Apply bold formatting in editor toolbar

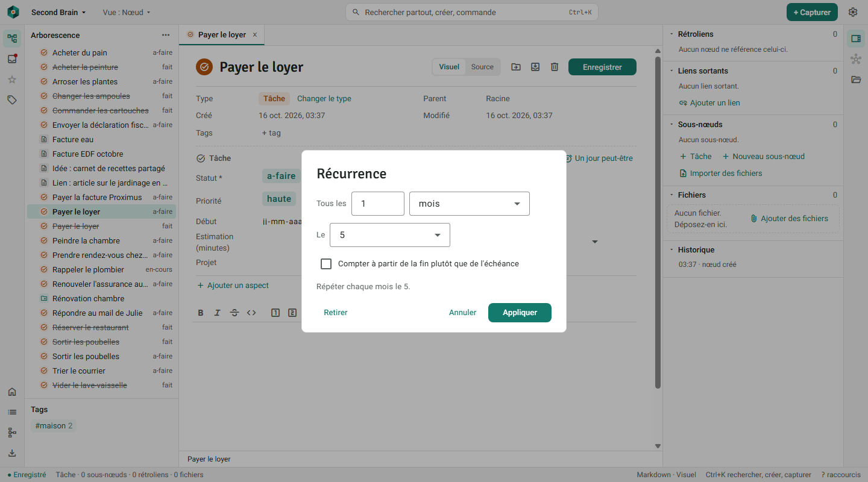[201, 313]
